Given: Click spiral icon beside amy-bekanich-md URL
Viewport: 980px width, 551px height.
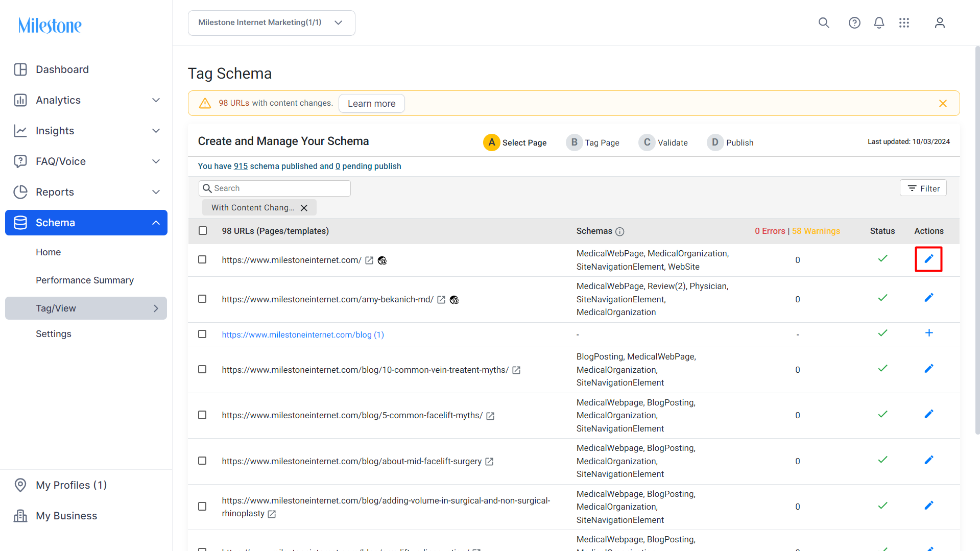Looking at the screenshot, I should [x=454, y=300].
